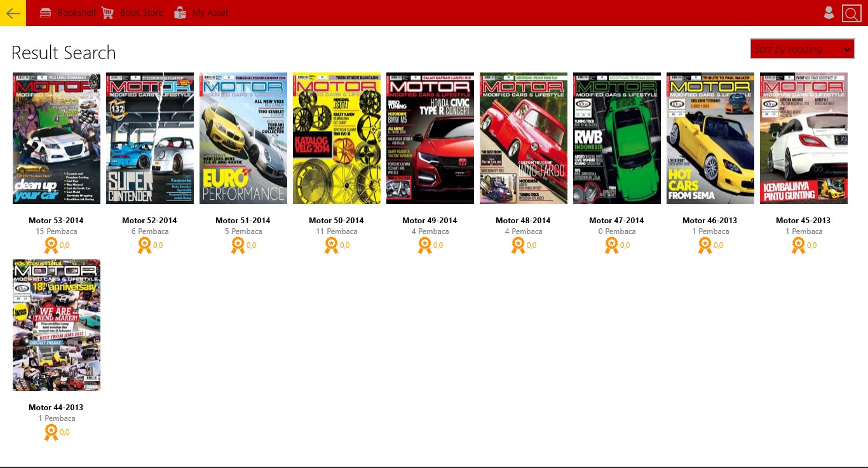This screenshot has width=868, height=468.
Task: Click the rating badge under Motor 46-2013
Action: click(705, 245)
